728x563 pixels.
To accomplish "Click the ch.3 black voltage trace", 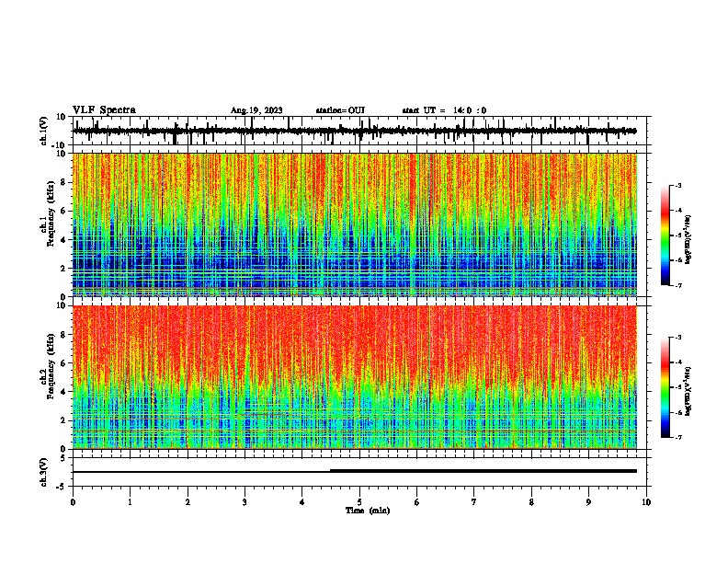I will 355,471.
